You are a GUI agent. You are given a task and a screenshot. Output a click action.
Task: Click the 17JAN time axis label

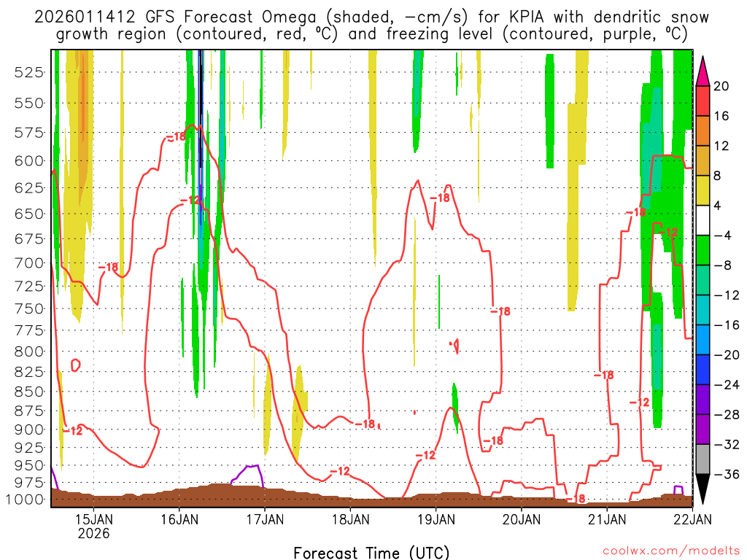pyautogui.click(x=265, y=518)
